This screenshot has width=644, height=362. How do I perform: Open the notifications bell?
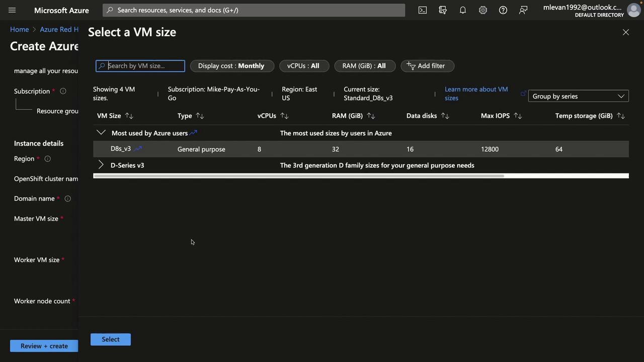point(463,10)
